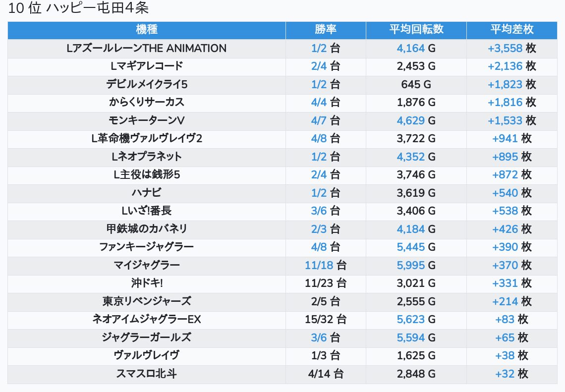Click the 機種 column header
This screenshot has height=392, width=565.
147,30
